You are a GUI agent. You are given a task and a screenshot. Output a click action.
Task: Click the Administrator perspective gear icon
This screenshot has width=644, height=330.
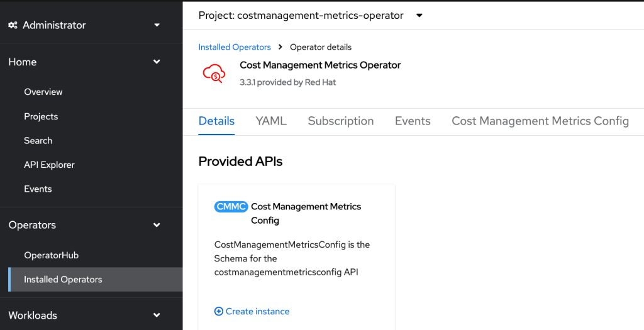(x=13, y=25)
